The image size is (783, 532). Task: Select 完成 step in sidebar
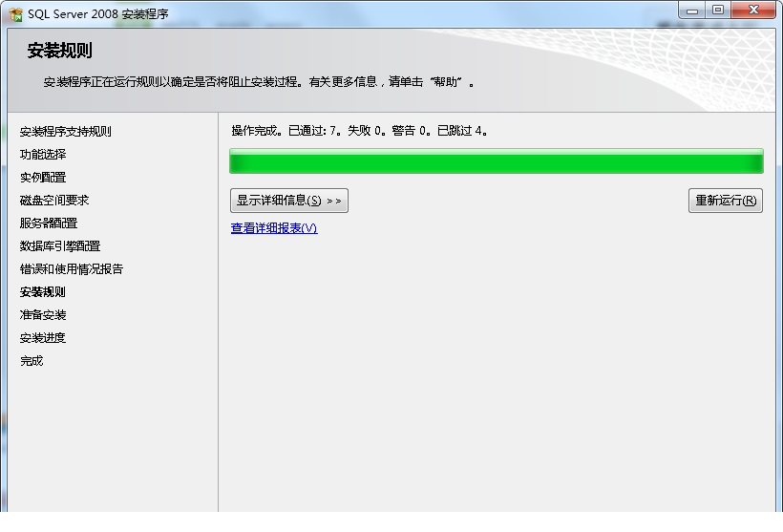[x=32, y=361]
